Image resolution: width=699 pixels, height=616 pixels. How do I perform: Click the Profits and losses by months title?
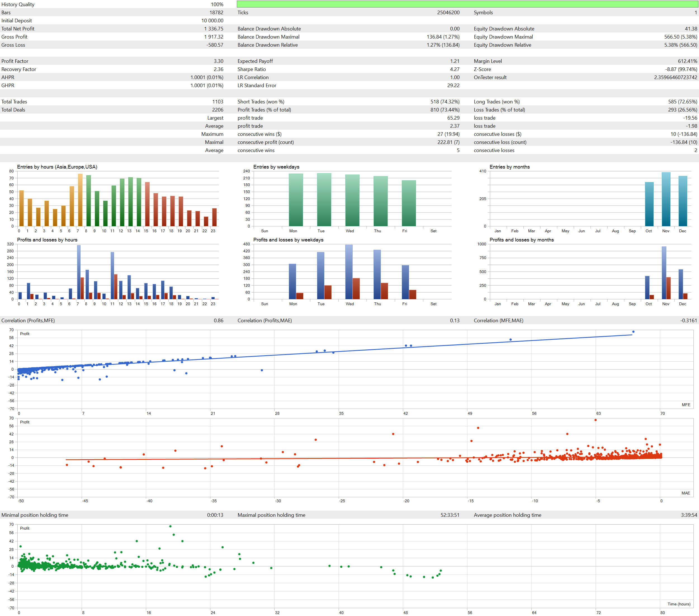(521, 240)
